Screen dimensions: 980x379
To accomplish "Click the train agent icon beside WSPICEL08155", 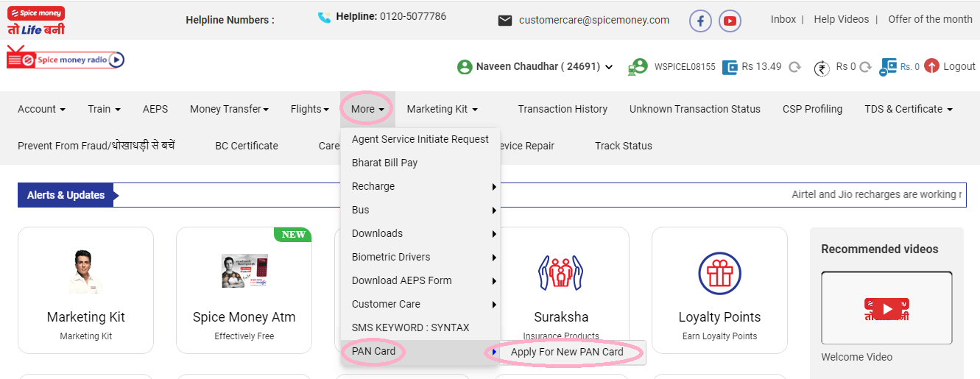I will tap(637, 67).
